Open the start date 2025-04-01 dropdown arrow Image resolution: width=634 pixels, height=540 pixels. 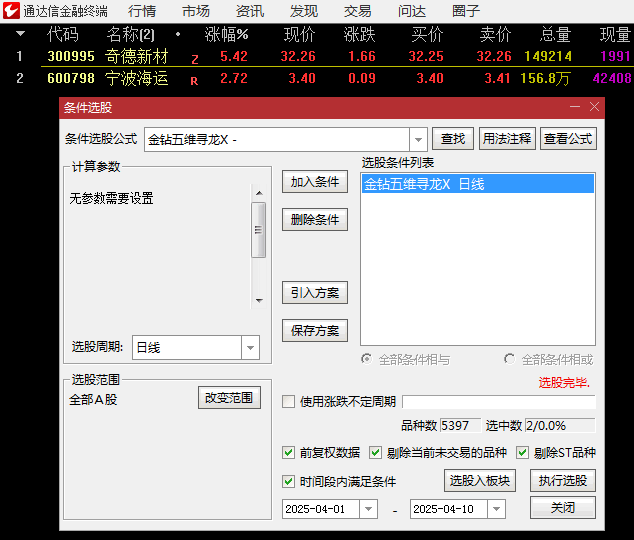click(368, 509)
